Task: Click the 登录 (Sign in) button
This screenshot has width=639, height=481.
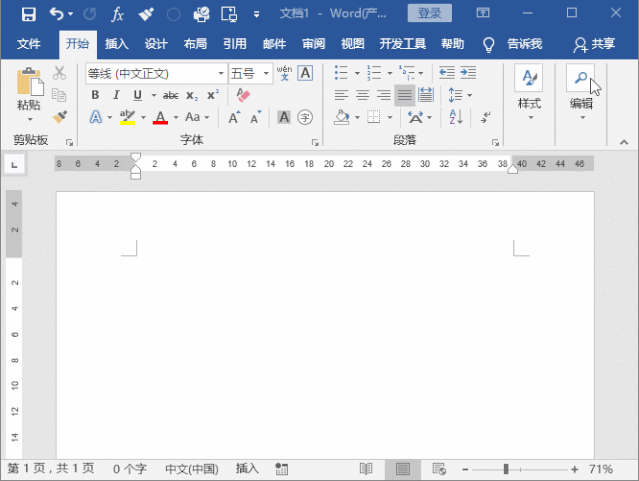Action: [430, 13]
